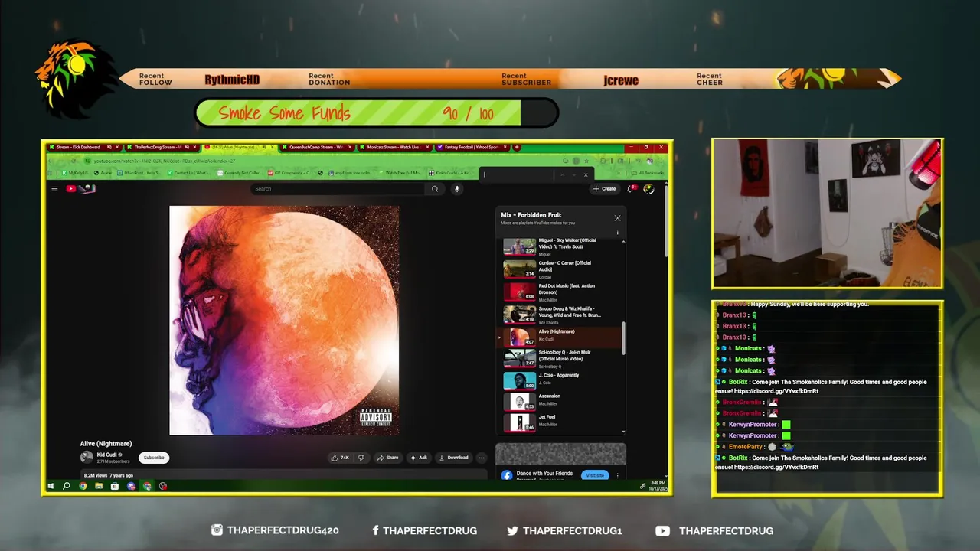Click the playlist scroll-up arrow
The height and width of the screenshot is (551, 980).
(x=623, y=241)
